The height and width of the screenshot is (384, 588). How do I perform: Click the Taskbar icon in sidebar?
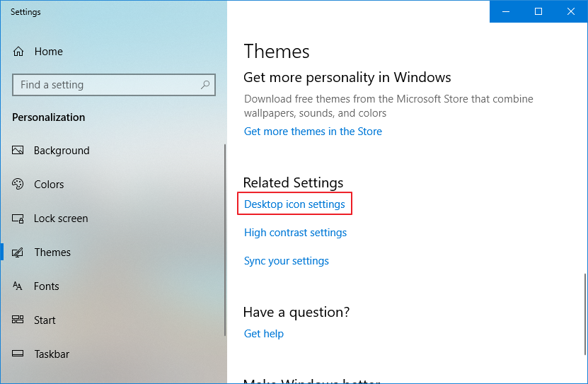pyautogui.click(x=18, y=354)
